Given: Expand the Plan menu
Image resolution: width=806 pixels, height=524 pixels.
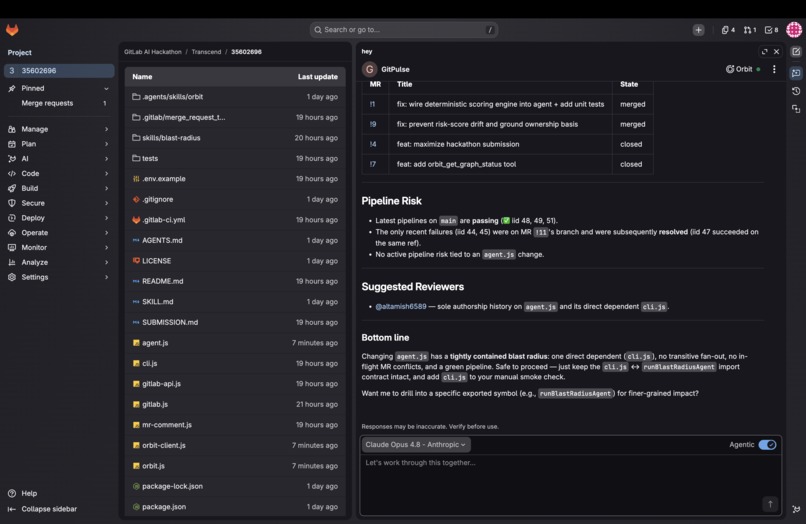Looking at the screenshot, I should 58,144.
